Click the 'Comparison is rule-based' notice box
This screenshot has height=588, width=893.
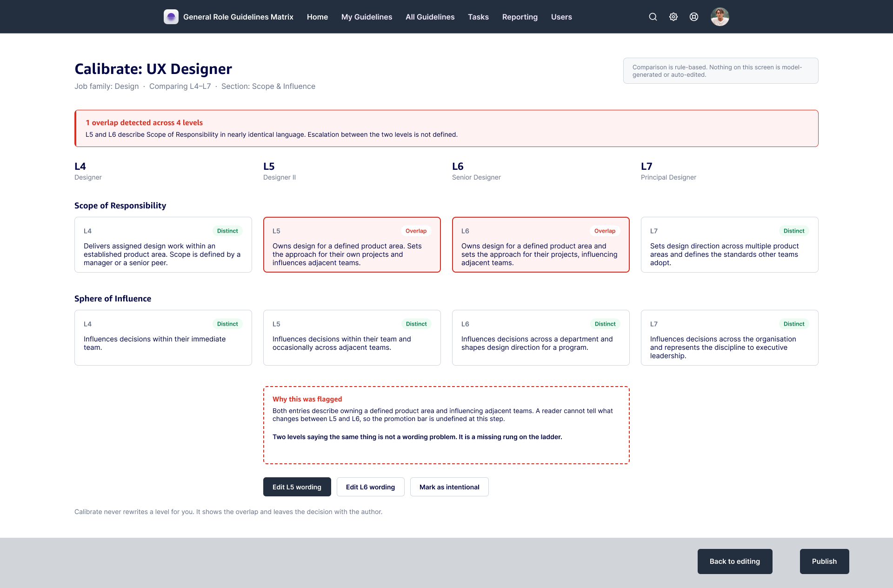click(x=721, y=71)
